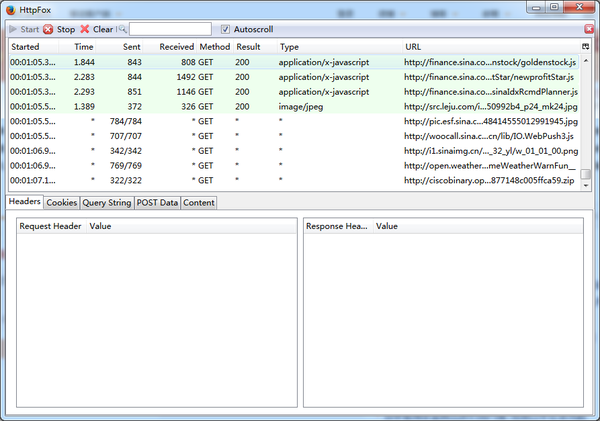Click the search magnifier icon
This screenshot has height=421, width=600.
tap(121, 30)
